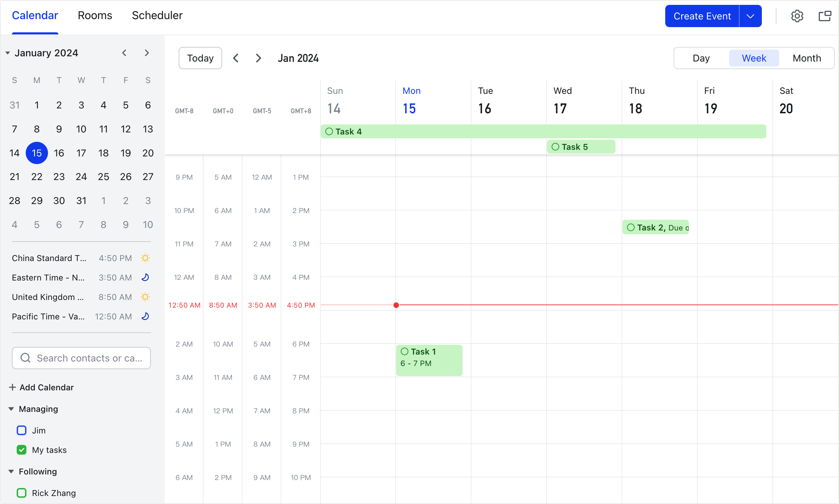Collapse the Managing section
Viewport: 839px width, 504px height.
pos(11,409)
